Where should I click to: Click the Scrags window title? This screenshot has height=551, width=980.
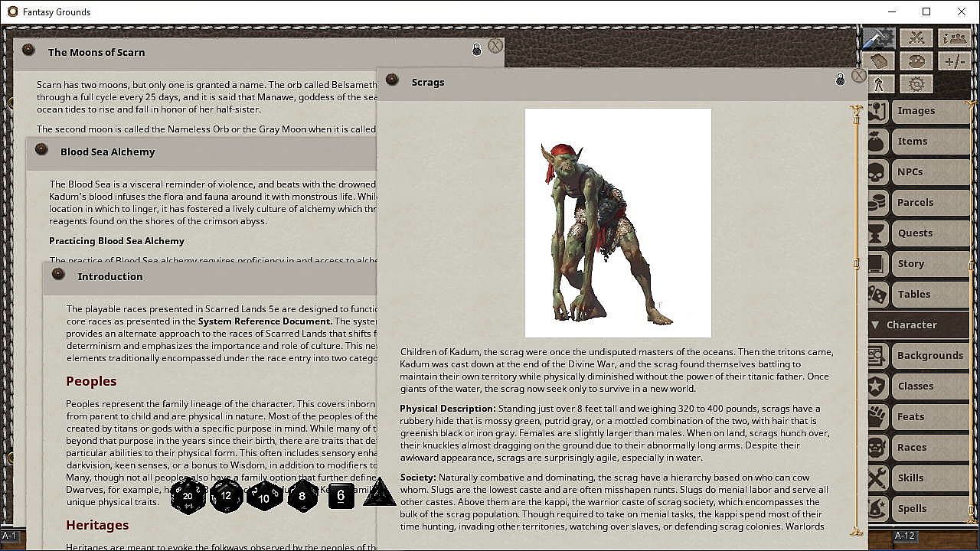[428, 83]
